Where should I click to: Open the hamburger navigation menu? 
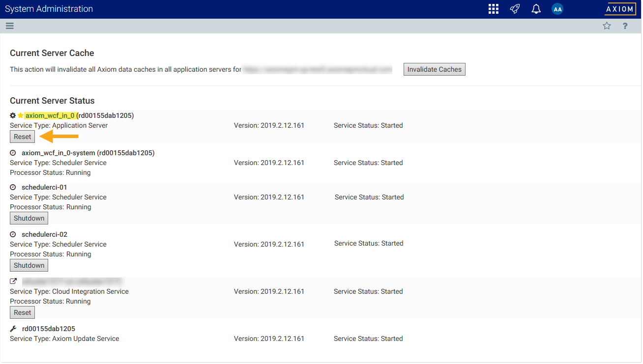(10, 26)
